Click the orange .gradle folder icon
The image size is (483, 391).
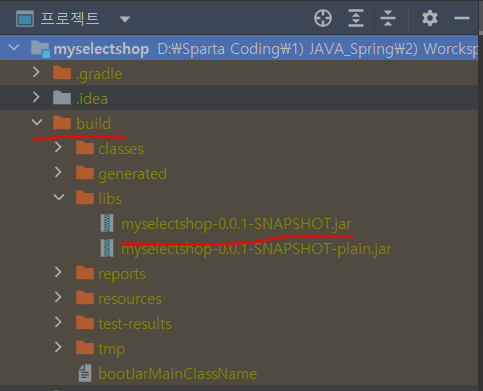[62, 73]
